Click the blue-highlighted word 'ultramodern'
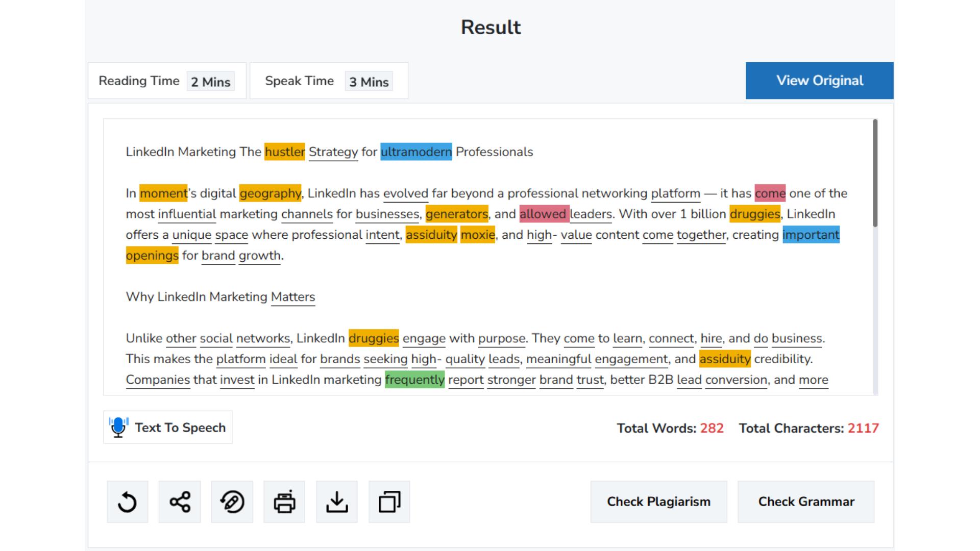980x551 pixels. pos(416,152)
